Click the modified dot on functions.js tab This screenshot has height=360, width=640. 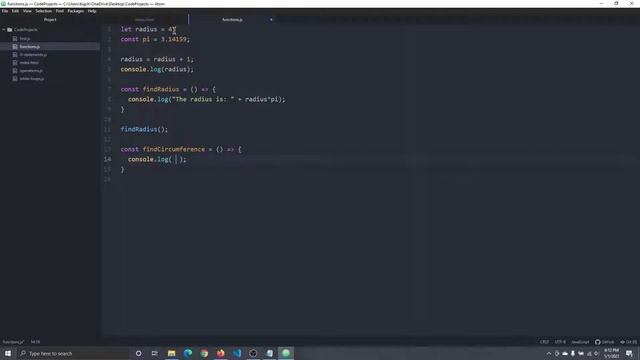(271, 20)
